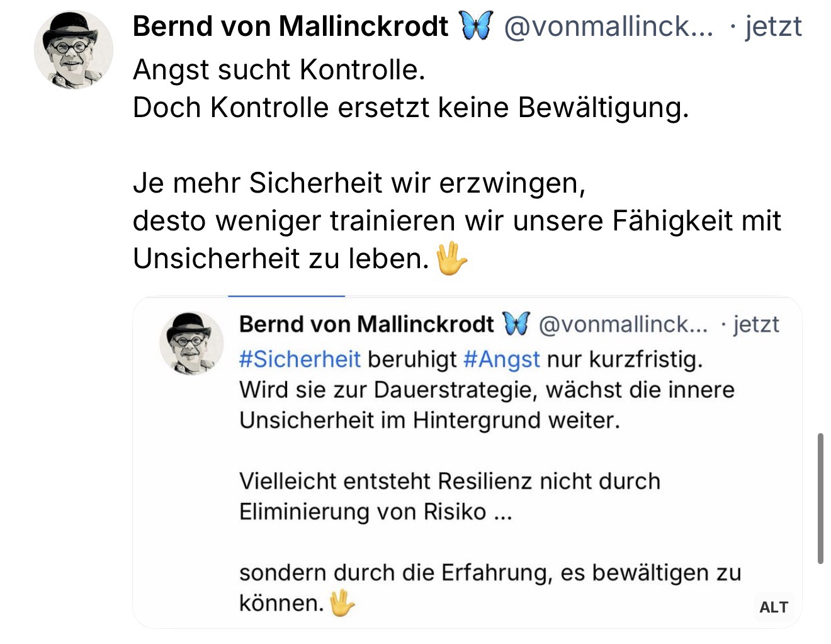The image size is (831, 644).
Task: Click the Vulcan salute emoji after 'zu leben.'
Action: coord(452,259)
